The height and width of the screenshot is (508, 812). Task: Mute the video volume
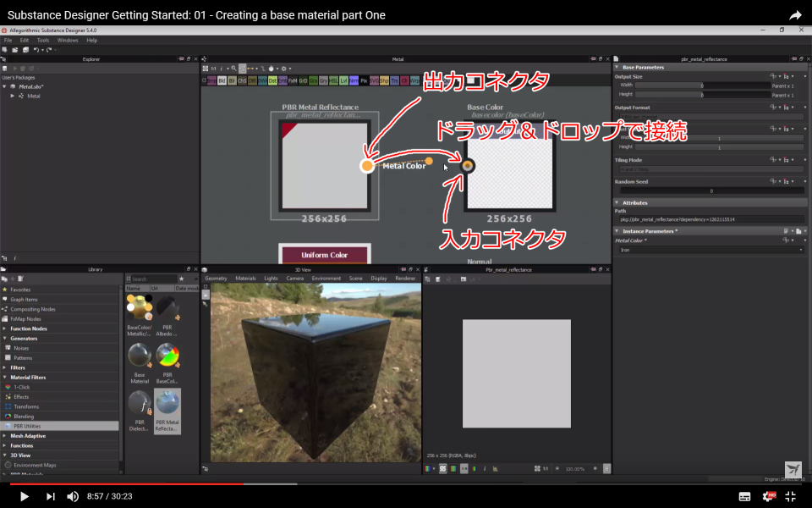(73, 496)
